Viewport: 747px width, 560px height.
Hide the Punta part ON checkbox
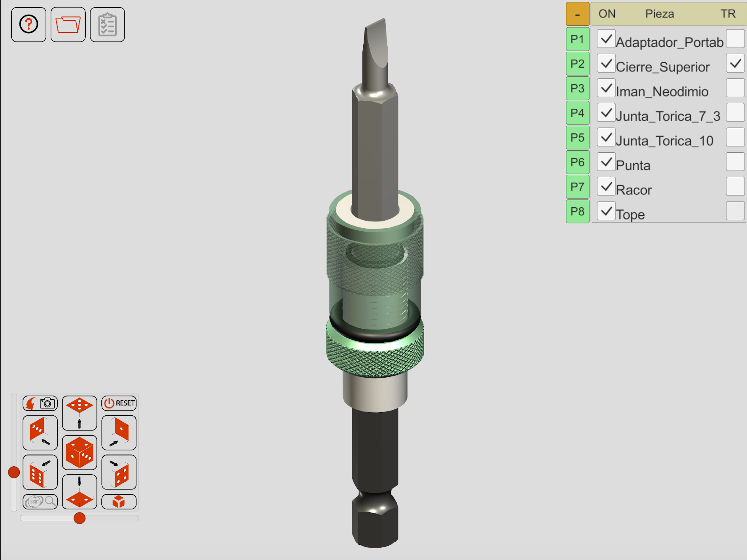click(x=606, y=162)
